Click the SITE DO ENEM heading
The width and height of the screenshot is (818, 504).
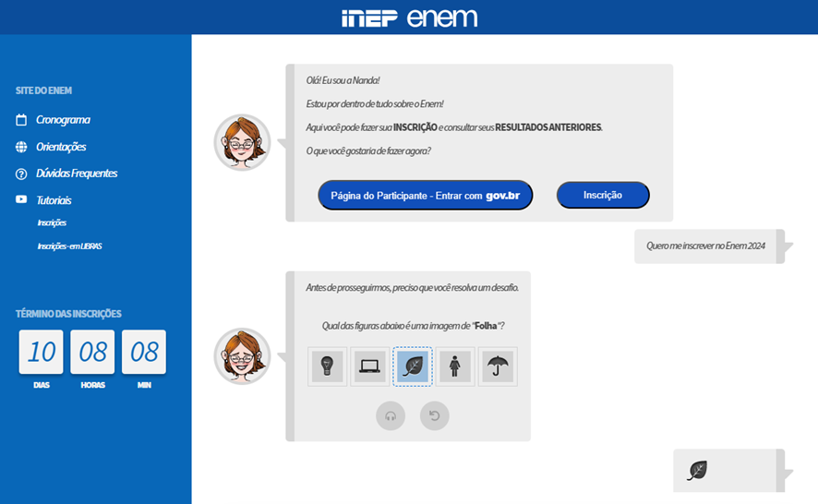coord(43,90)
